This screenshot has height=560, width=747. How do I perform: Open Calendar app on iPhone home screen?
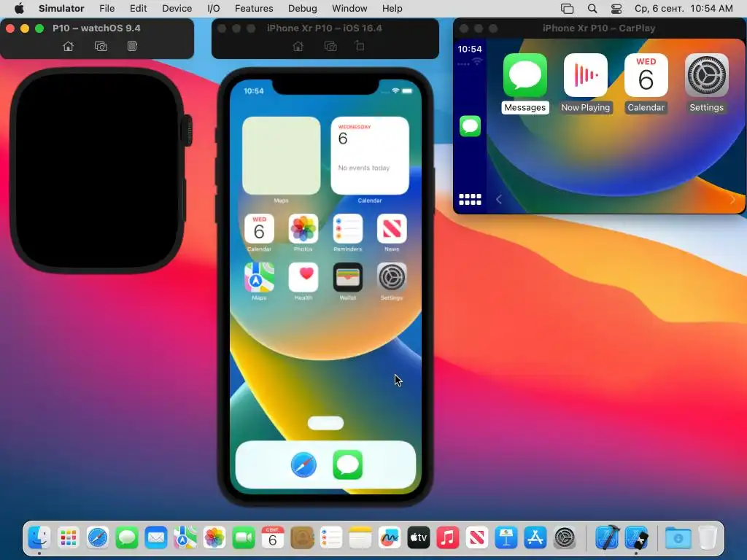tap(259, 229)
